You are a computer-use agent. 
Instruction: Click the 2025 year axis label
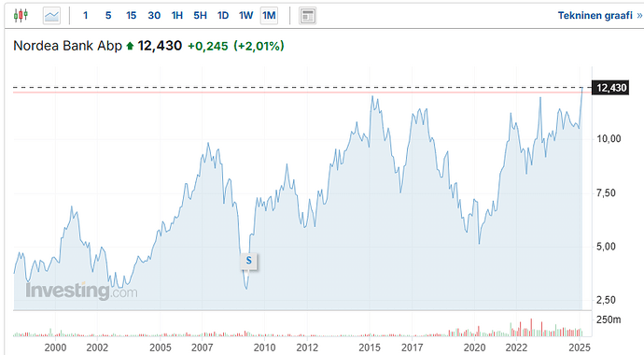click(580, 348)
